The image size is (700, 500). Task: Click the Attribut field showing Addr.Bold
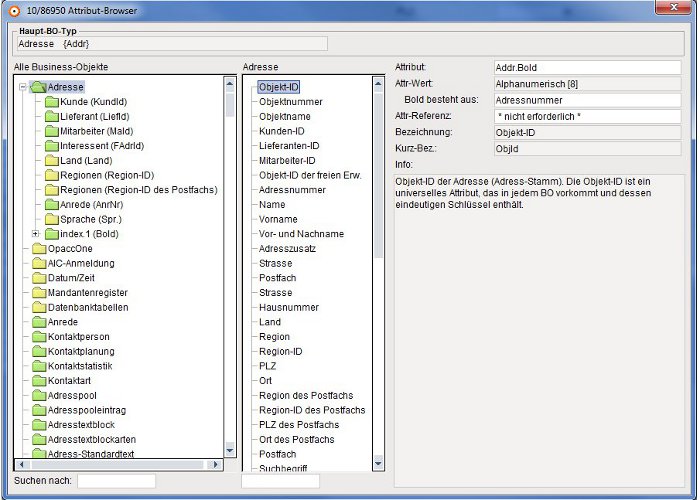point(588,68)
